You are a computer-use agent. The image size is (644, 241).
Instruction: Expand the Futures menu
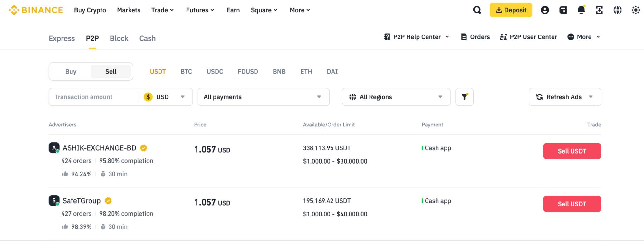200,10
